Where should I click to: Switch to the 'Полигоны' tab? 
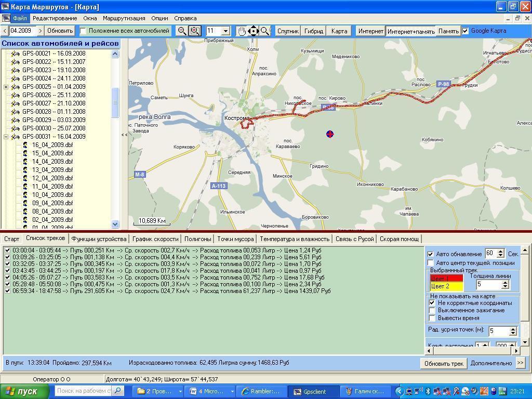(198, 239)
